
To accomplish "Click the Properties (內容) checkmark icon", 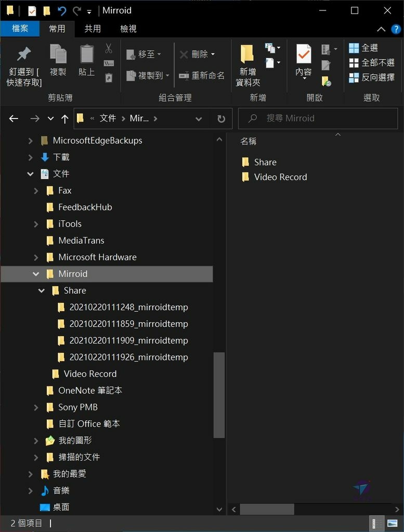I will 304,54.
